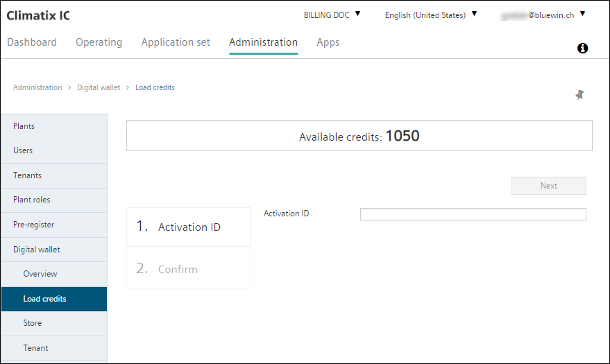Click the Next button
The height and width of the screenshot is (364, 610).
[548, 186]
